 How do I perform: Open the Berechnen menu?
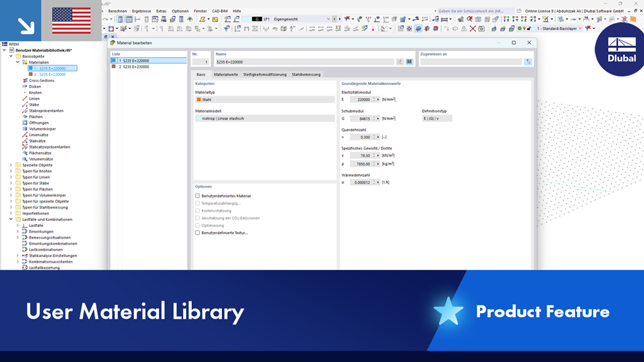click(118, 11)
